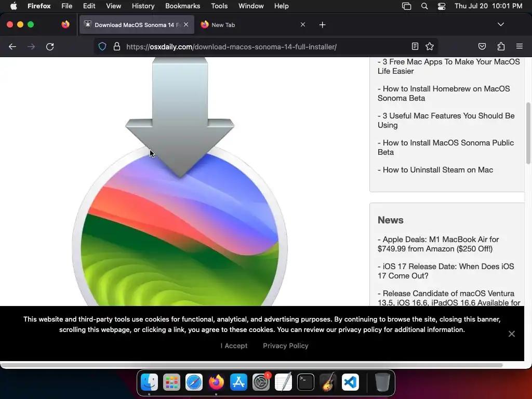
Task: Dismiss the cookie banner with X
Action: click(511, 334)
